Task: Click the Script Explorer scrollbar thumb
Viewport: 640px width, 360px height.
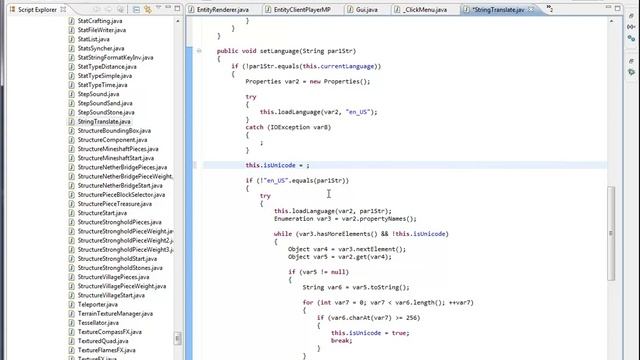Action: click(x=178, y=338)
